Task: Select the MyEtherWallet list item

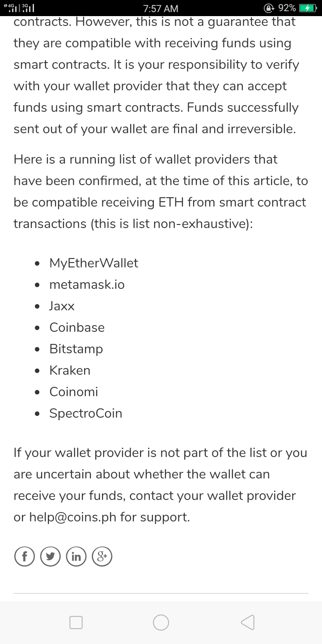Action: pos(94,263)
